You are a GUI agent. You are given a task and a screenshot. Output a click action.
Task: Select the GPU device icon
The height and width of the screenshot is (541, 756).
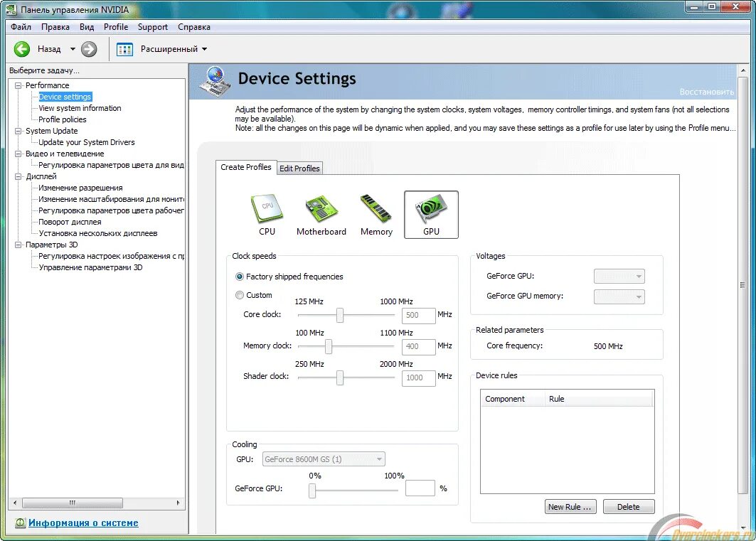pos(431,215)
